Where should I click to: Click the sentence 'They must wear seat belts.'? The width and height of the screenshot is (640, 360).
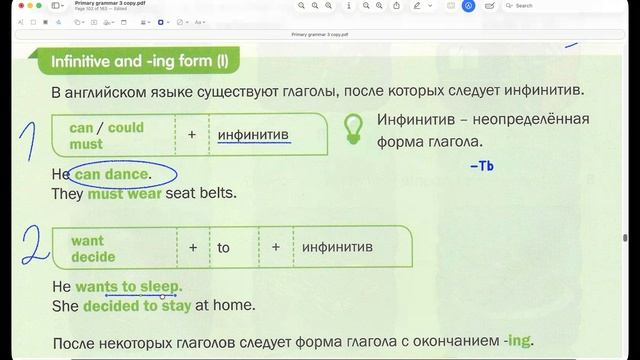pos(144,193)
